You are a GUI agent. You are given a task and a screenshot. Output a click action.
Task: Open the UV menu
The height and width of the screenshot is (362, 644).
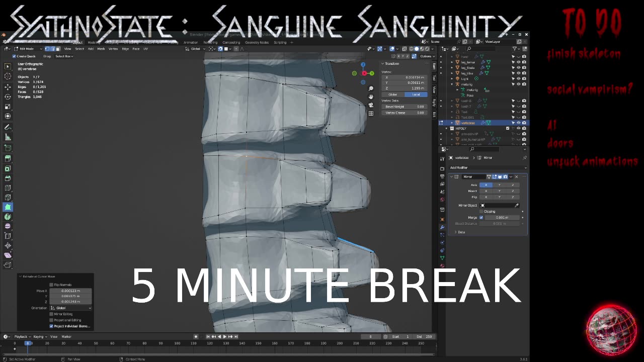point(145,49)
